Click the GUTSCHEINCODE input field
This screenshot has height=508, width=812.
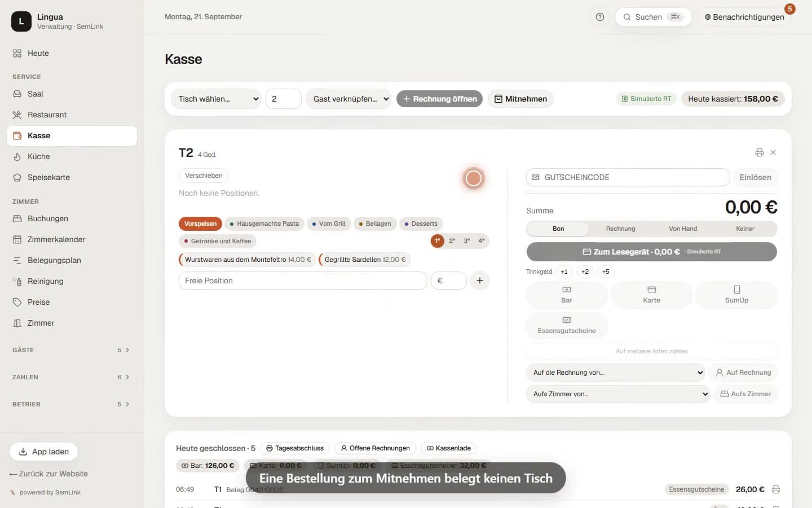(x=628, y=177)
